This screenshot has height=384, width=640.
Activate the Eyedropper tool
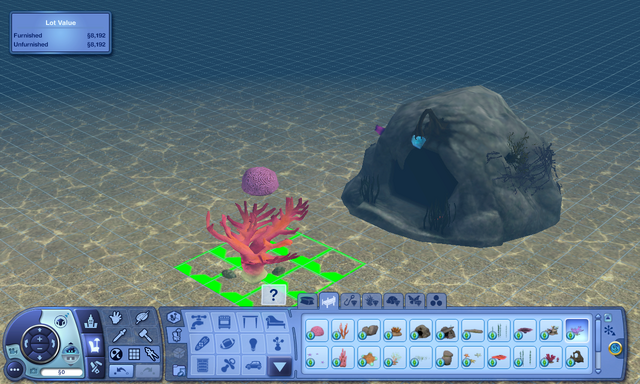click(x=119, y=336)
